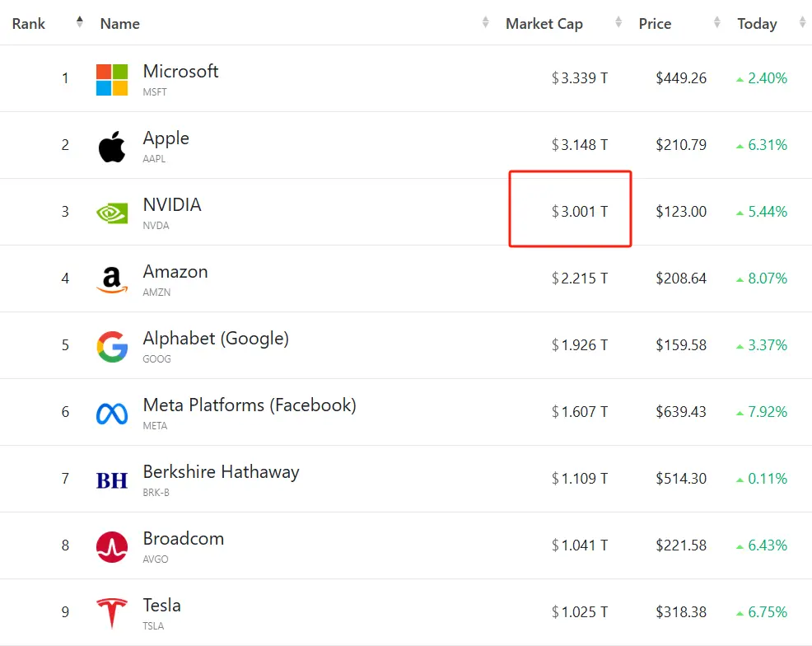The height and width of the screenshot is (646, 812).
Task: Click the Berkshire Hathaway BH logo
Action: tap(112, 480)
